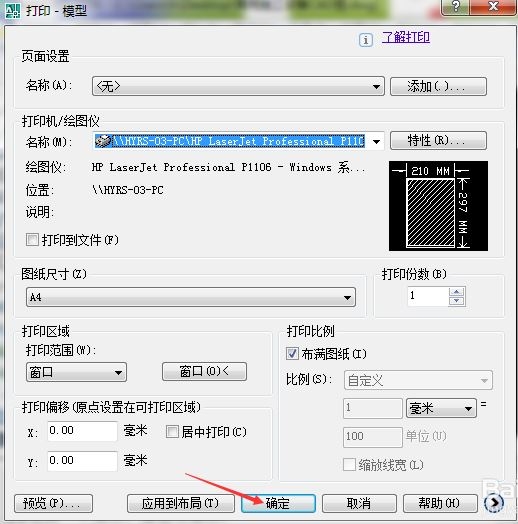Open printer 特性 properties
This screenshot has height=524, width=518.
pyautogui.click(x=438, y=141)
